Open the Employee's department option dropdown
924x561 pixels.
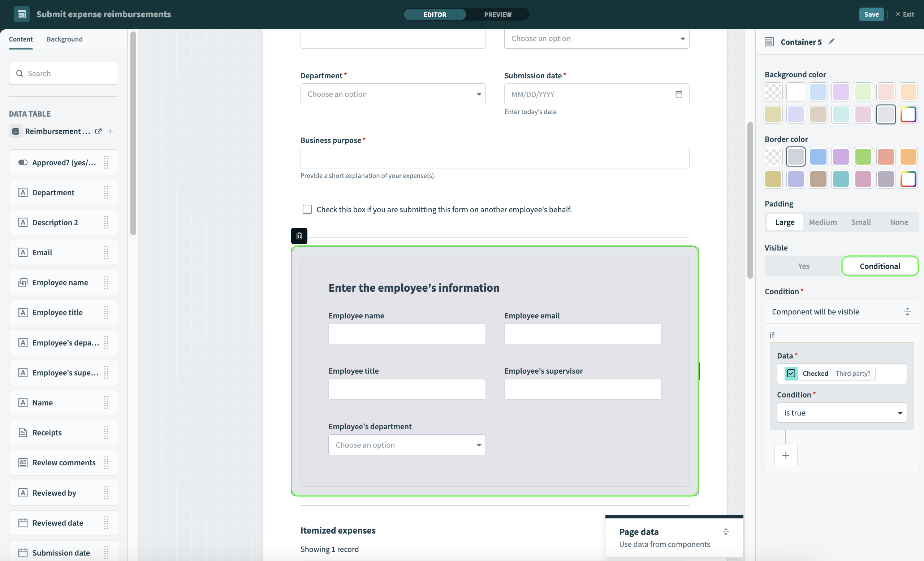click(406, 445)
